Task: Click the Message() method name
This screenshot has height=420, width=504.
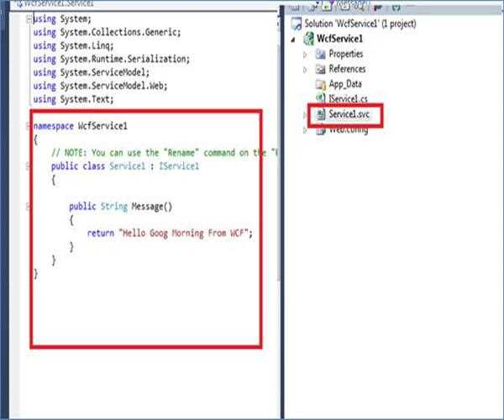Action: pyautogui.click(x=152, y=207)
